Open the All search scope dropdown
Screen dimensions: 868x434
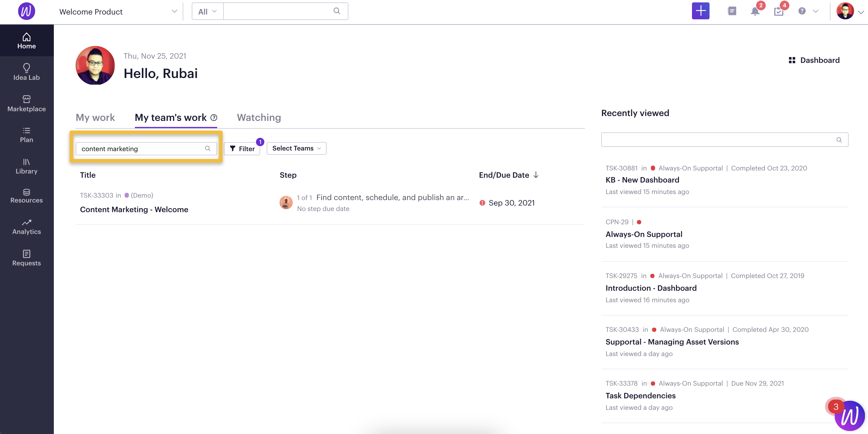pos(207,11)
